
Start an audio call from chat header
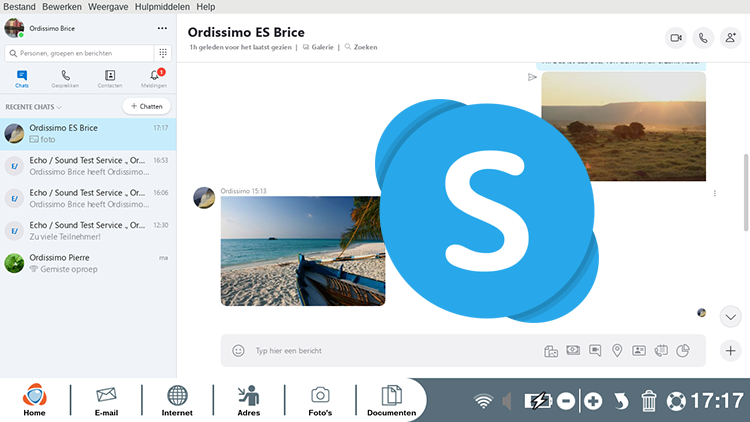click(x=703, y=38)
